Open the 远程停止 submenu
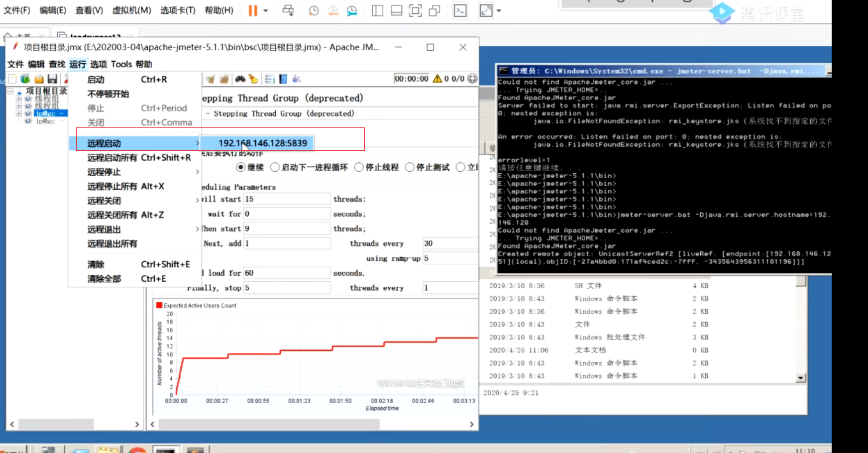868x453 pixels. 134,172
